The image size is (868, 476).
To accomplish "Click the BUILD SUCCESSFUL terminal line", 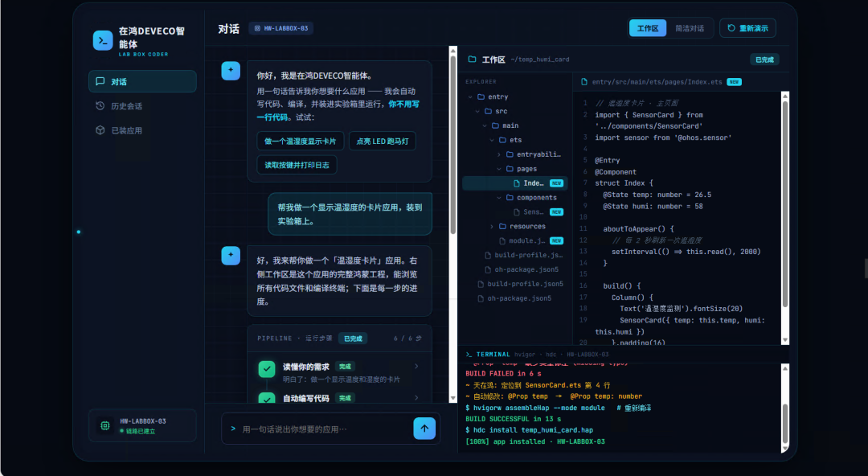I will (x=513, y=419).
